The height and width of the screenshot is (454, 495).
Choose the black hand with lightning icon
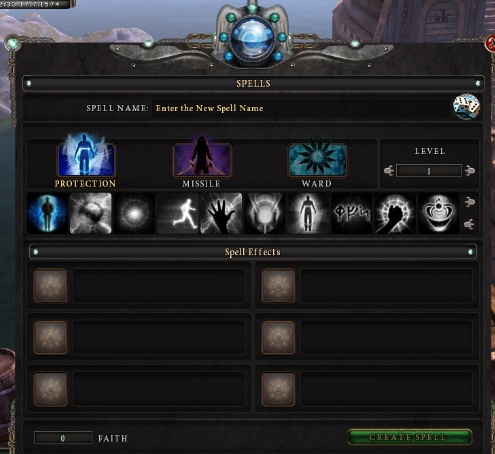(221, 213)
